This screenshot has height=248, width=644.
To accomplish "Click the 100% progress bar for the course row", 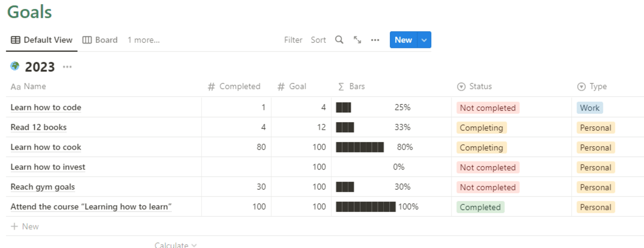I will click(x=366, y=207).
